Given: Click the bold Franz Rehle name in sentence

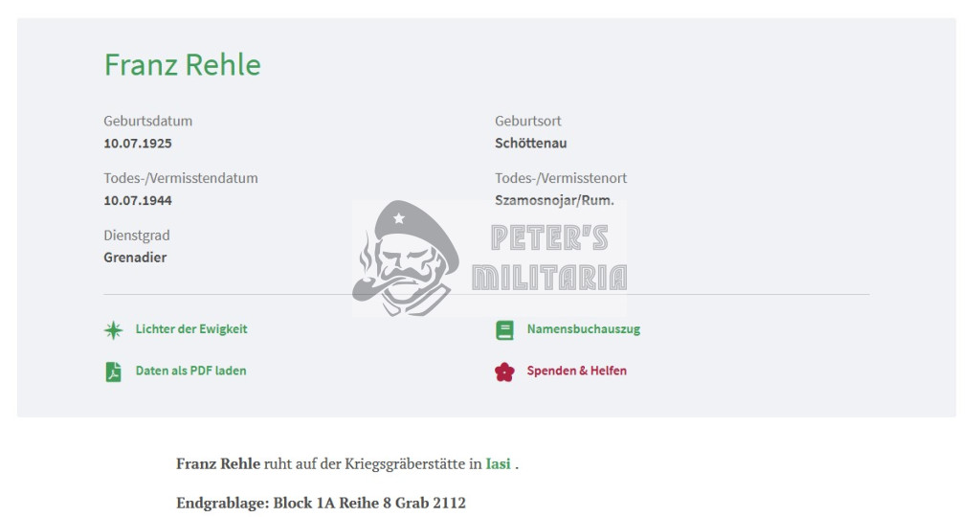Looking at the screenshot, I should 218,463.
